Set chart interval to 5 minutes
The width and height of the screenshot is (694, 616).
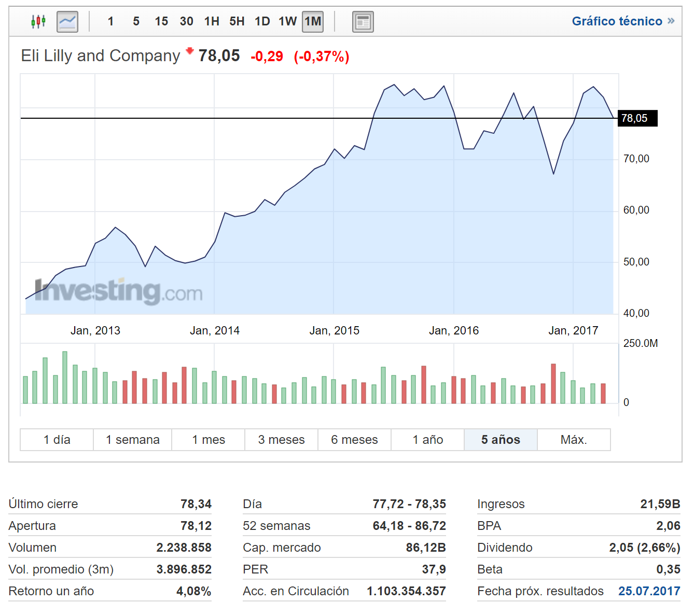[x=136, y=21]
